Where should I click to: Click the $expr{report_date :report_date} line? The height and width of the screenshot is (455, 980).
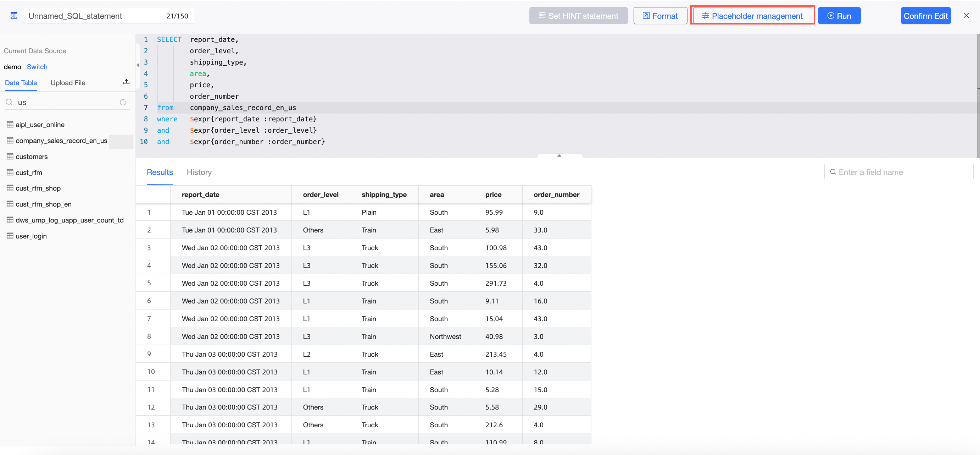coord(253,119)
